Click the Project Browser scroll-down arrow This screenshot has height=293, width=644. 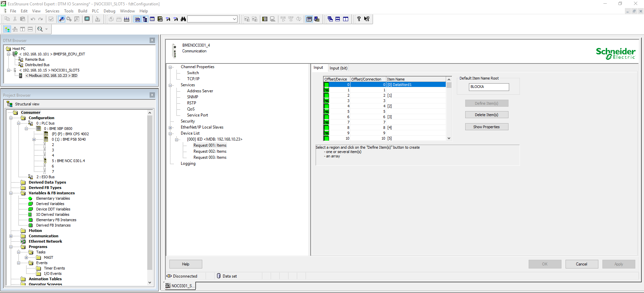[x=150, y=283]
